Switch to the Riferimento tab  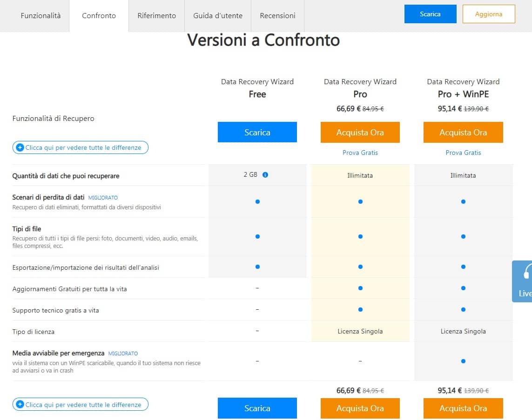(156, 16)
